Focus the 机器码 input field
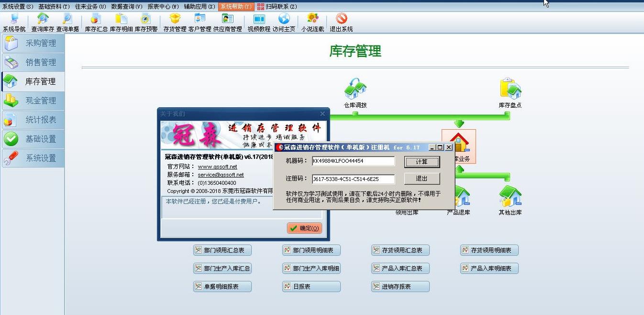 [x=354, y=161]
